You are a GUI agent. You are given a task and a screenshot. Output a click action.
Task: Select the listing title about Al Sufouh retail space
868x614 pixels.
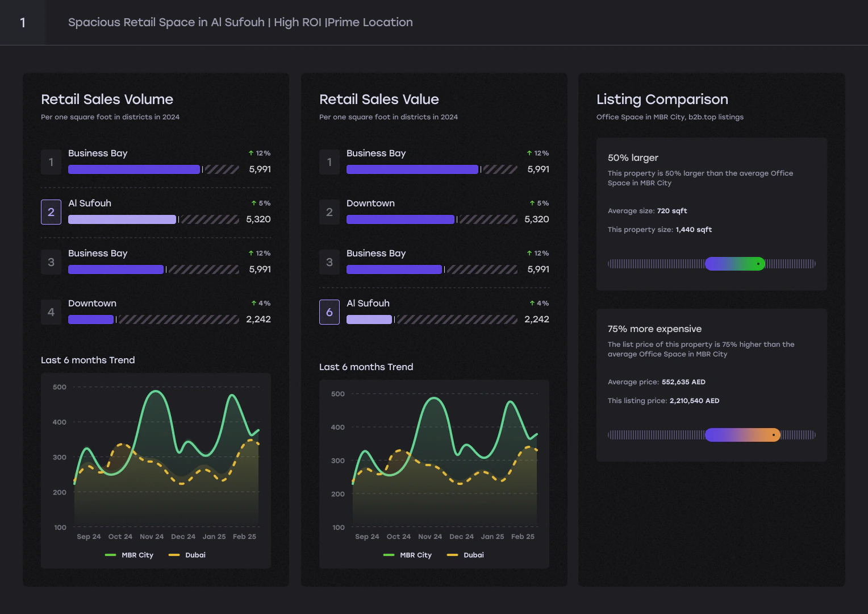pos(240,22)
